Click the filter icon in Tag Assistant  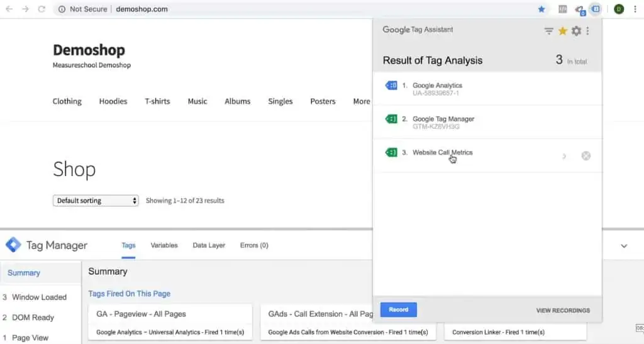click(548, 31)
